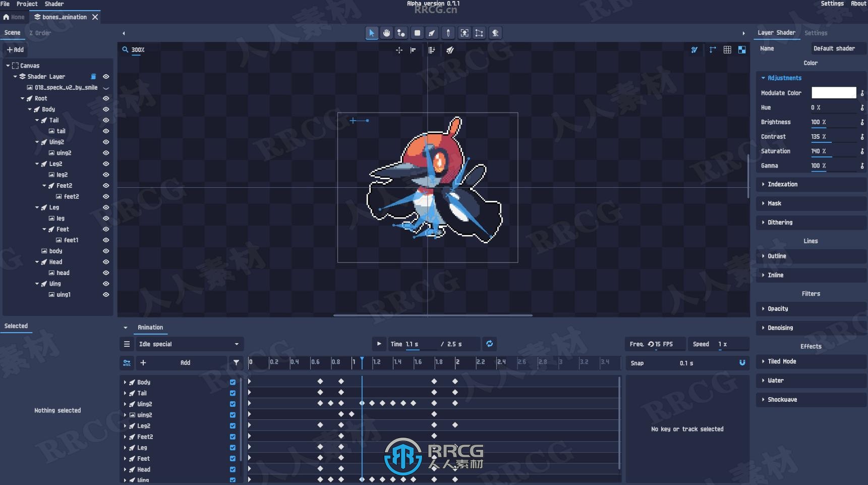
Task: Select the node reparent tool icon
Action: (x=401, y=33)
